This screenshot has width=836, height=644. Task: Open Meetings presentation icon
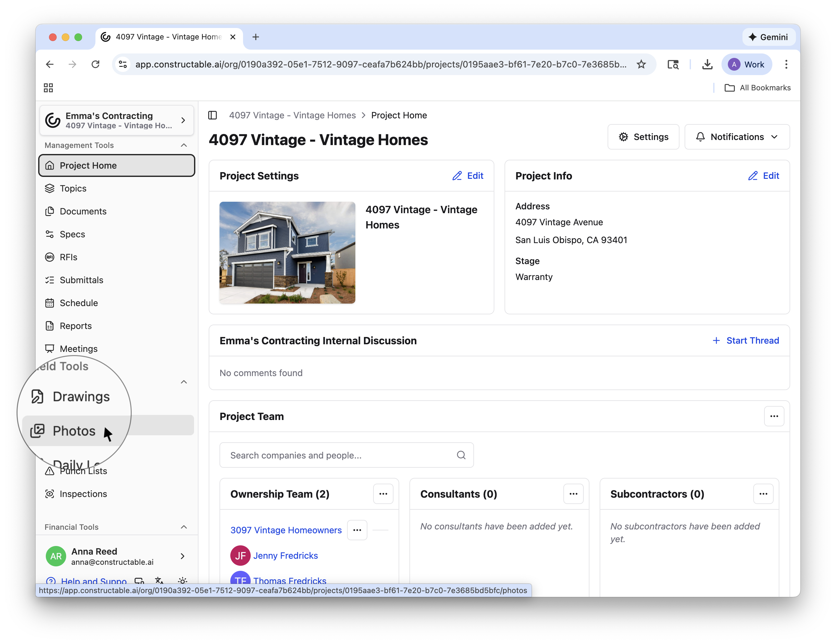[49, 349]
